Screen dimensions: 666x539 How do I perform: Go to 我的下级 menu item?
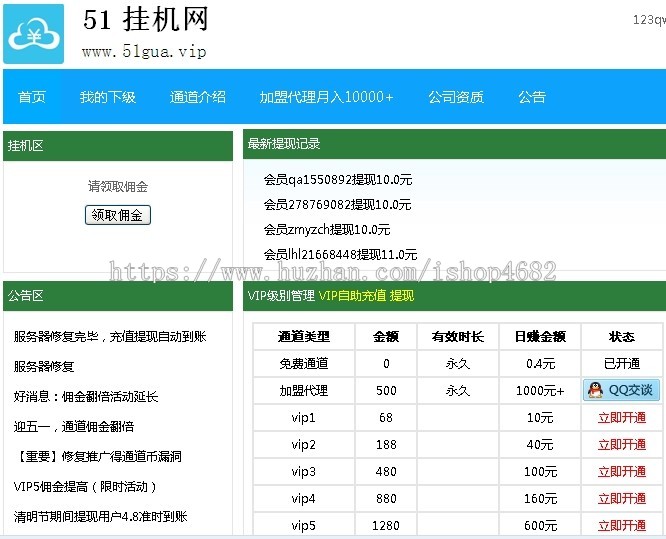coord(108,97)
